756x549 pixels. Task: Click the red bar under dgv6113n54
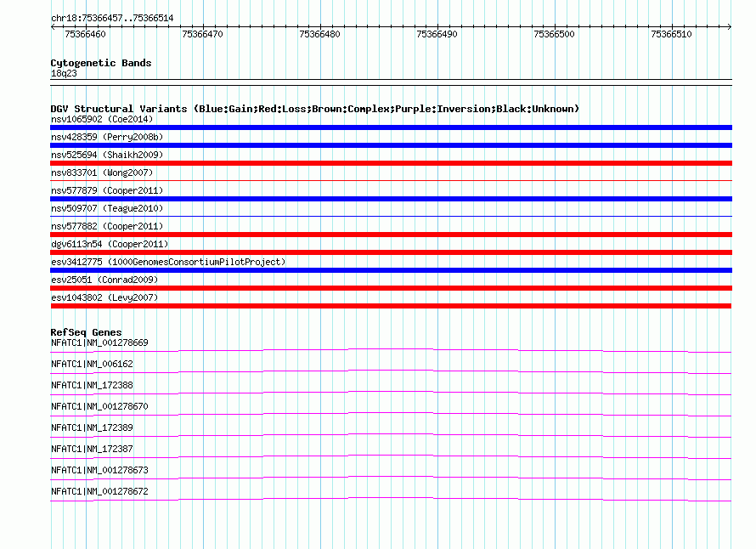(391, 252)
